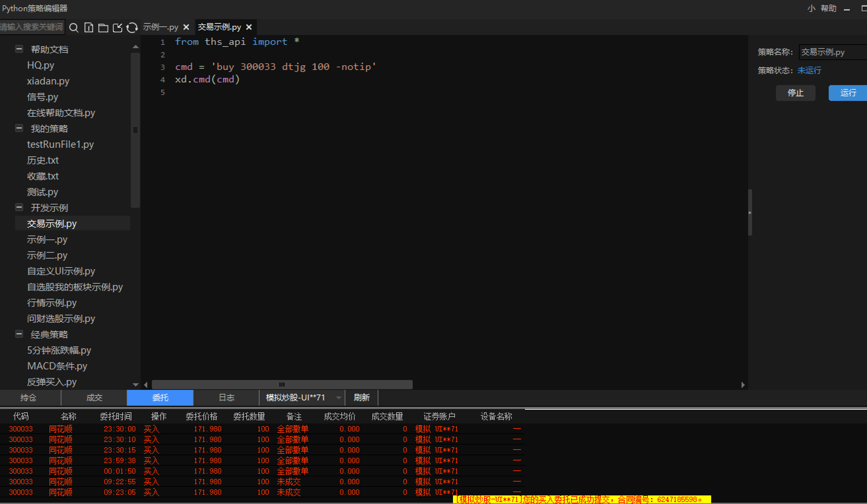Open the 成交 tab
Viewport: 867px width, 504px height.
(x=94, y=398)
